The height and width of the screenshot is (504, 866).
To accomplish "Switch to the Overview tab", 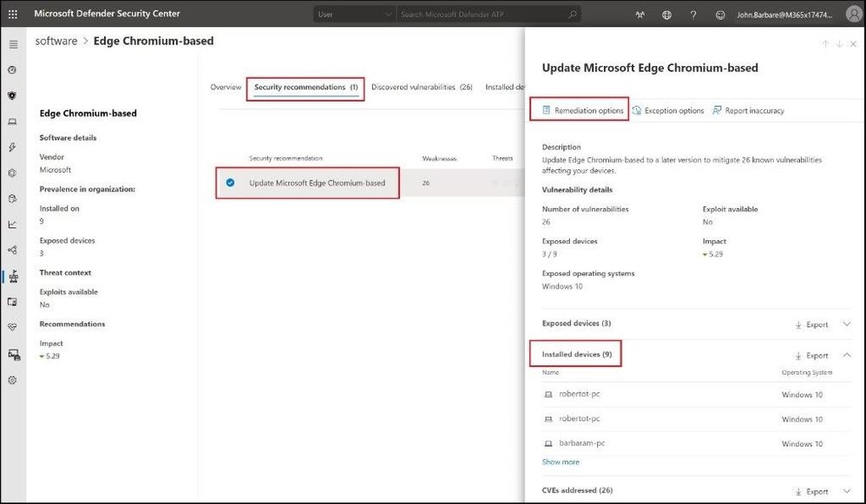I will 226,88.
